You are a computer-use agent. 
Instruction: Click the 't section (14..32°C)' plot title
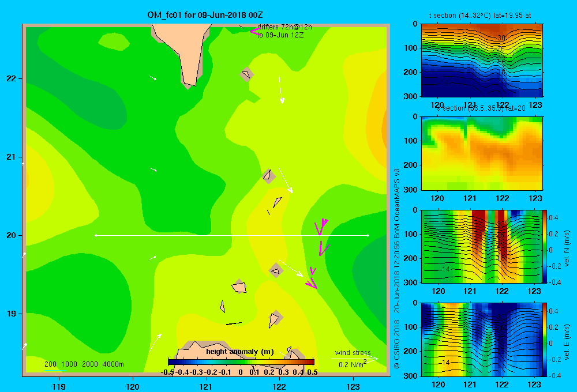click(480, 16)
